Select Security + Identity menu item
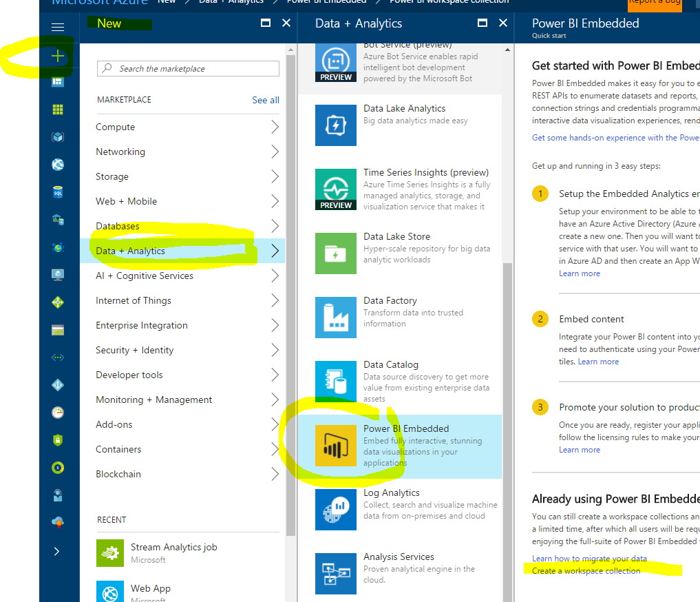Screen dimensions: 700x602 182,350
